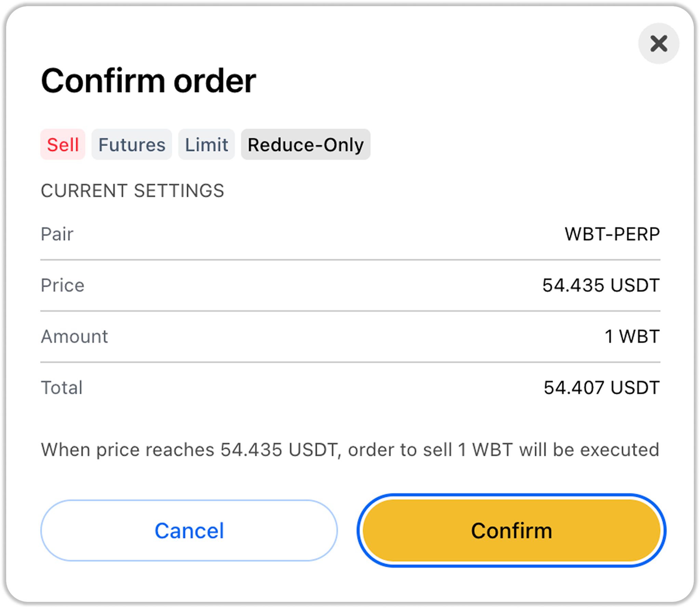Click the 1 WBT amount value
700x608 pixels.
pyautogui.click(x=632, y=336)
